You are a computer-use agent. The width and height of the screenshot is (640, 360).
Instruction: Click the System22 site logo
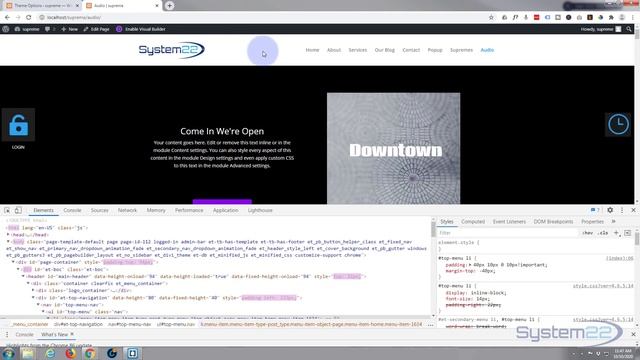pyautogui.click(x=171, y=50)
